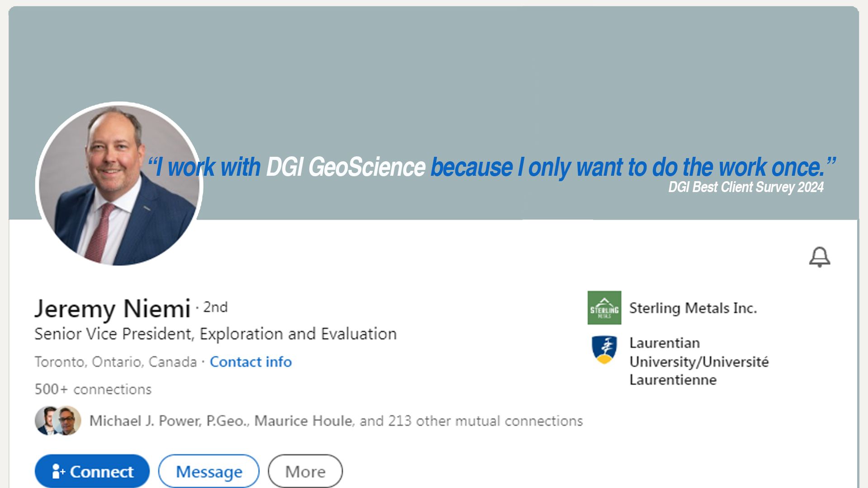
Task: Click the DGI GeoScience banner quote
Action: tap(492, 167)
